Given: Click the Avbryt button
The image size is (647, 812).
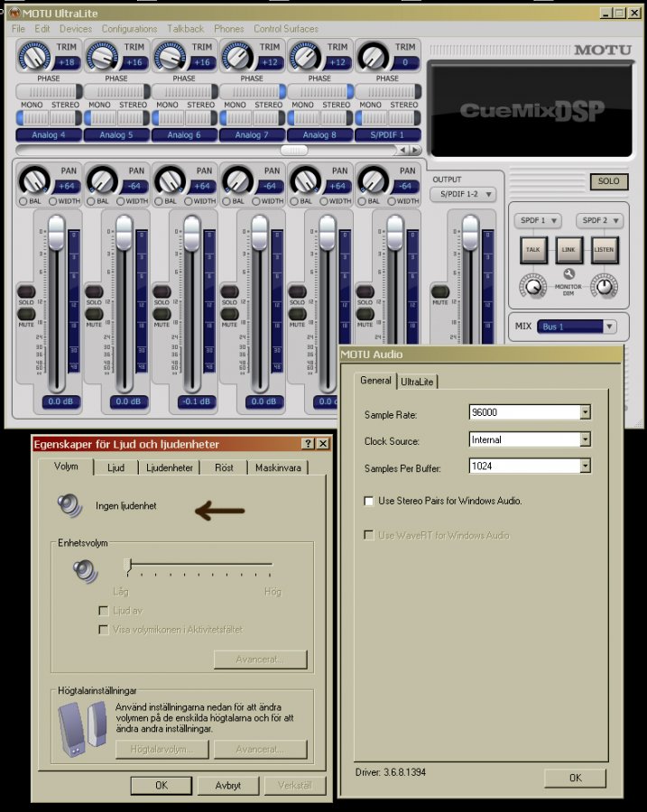Looking at the screenshot, I should pyautogui.click(x=228, y=786).
